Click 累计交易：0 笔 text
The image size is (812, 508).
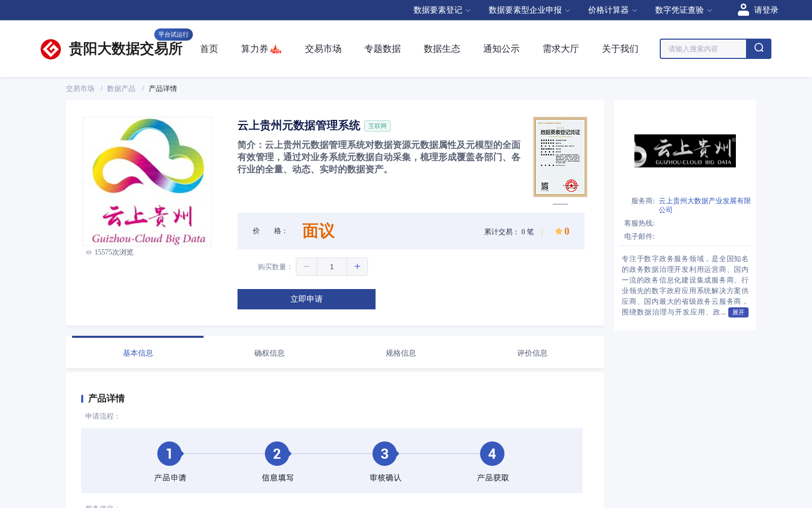[509, 232]
